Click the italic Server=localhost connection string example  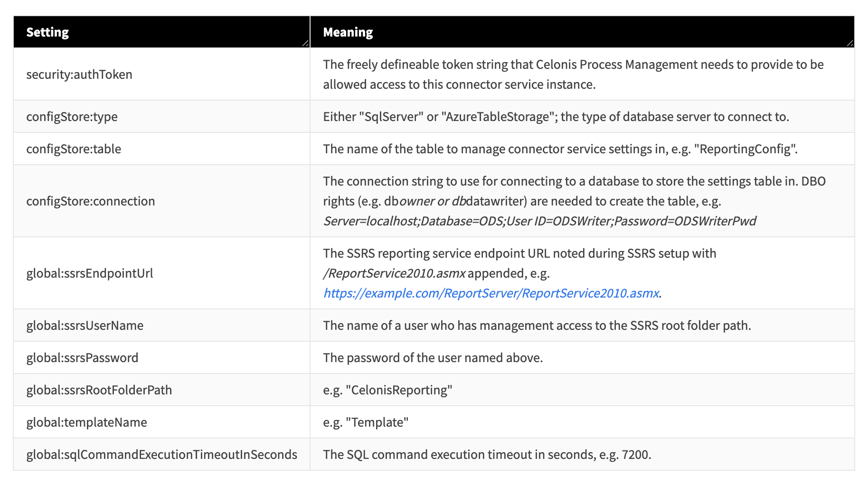(x=539, y=221)
